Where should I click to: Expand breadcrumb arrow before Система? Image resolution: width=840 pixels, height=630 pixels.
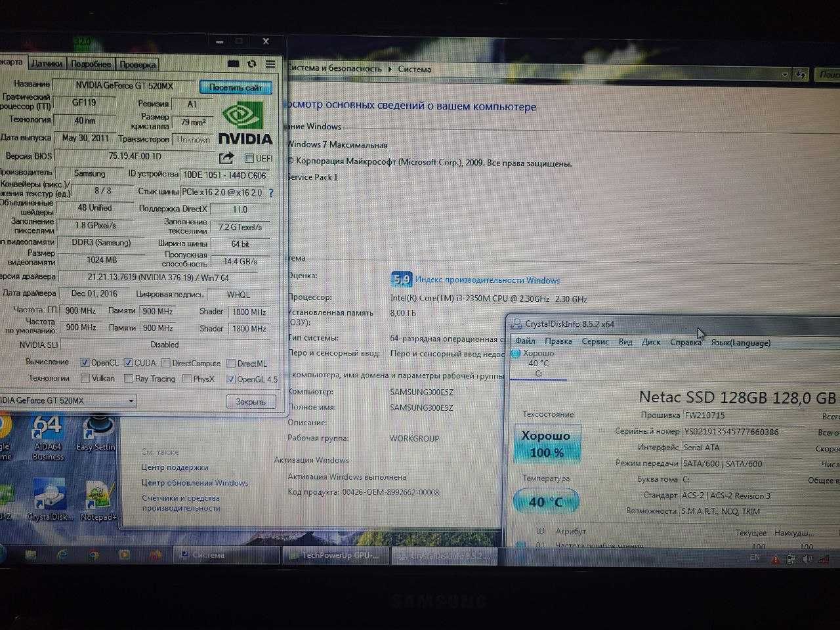pyautogui.click(x=390, y=69)
